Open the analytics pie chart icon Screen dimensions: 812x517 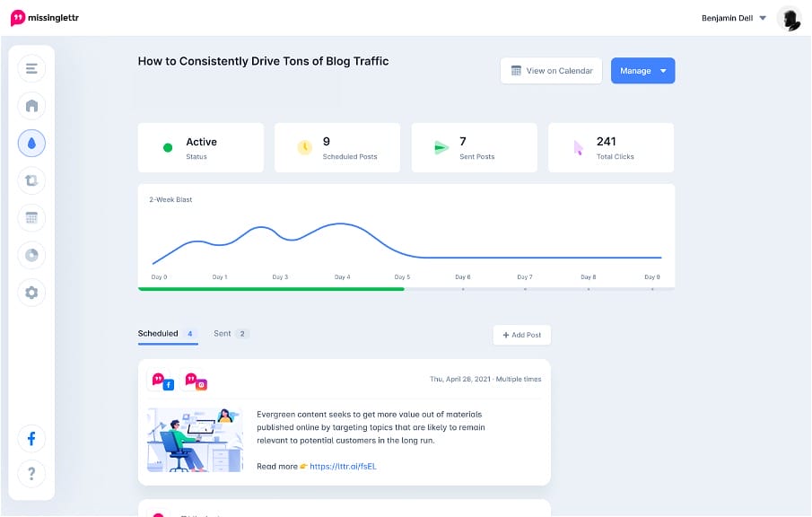point(31,255)
